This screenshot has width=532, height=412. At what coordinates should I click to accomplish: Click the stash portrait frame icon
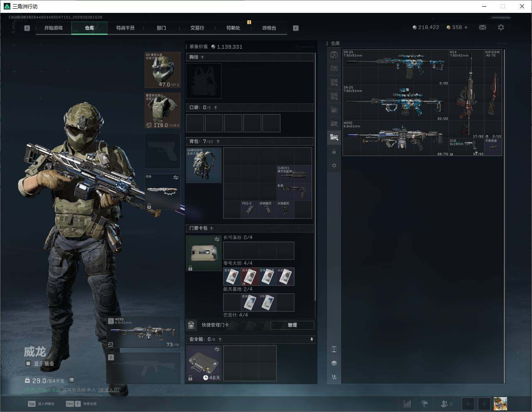pos(334,349)
